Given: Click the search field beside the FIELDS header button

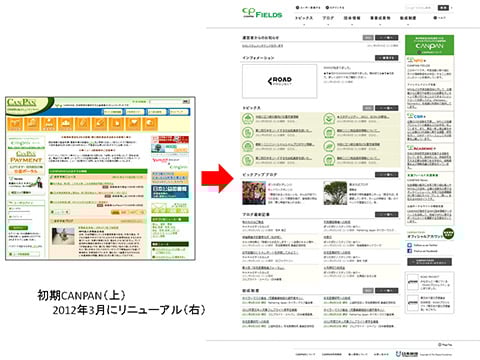Looking at the screenshot, I should pos(420,8).
